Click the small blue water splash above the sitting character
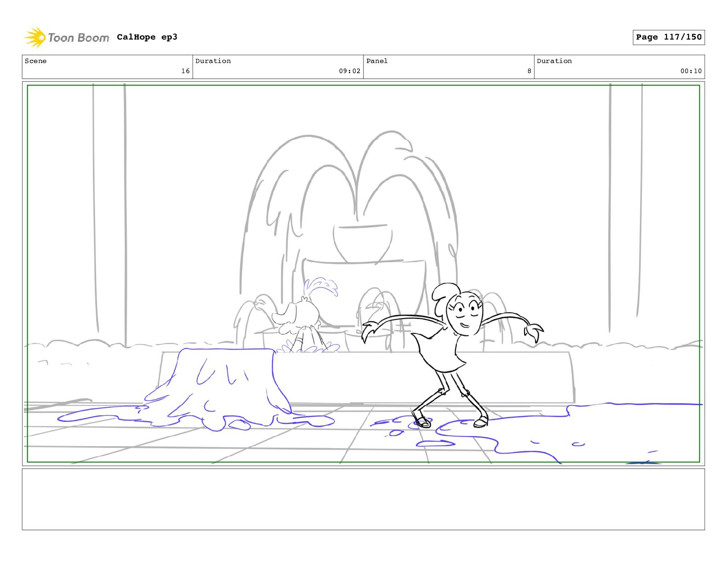The image size is (728, 563). (x=321, y=287)
